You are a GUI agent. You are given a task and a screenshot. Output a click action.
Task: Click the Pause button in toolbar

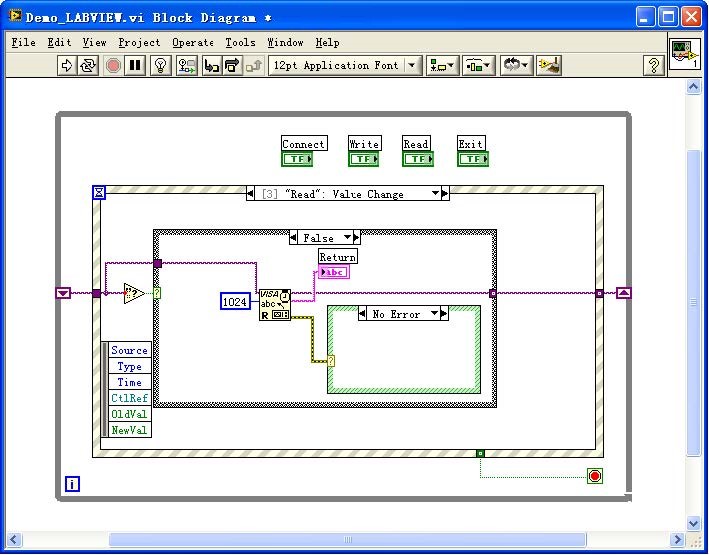tap(135, 66)
